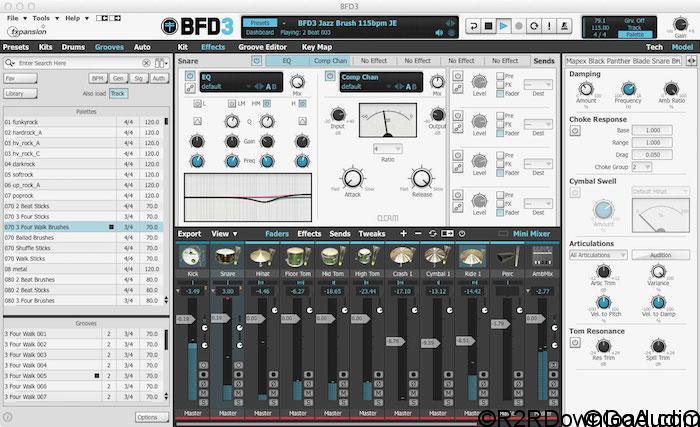Image resolution: width=700 pixels, height=427 pixels.
Task: Open the mixer View dropdown
Action: coord(224,234)
